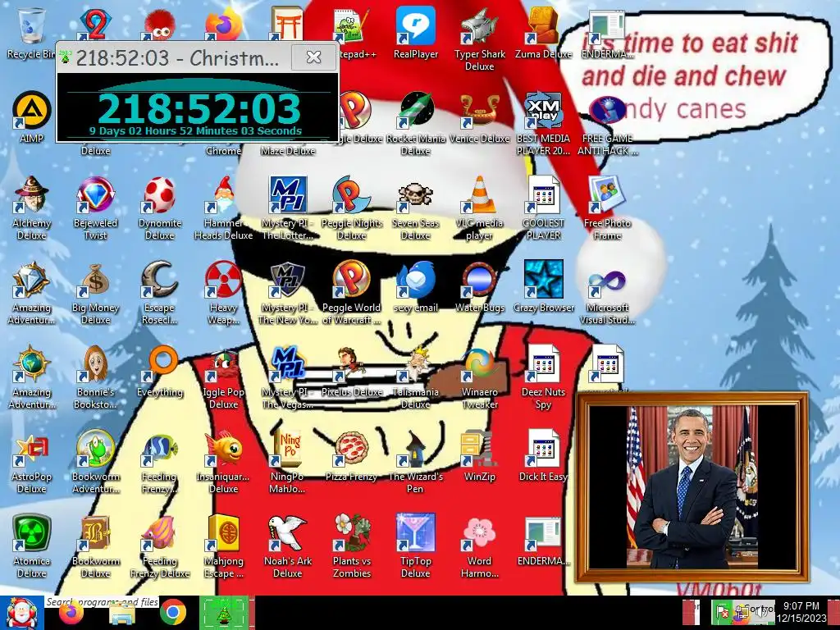This screenshot has height=630, width=840.
Task: Launch Mystery PI The Lottery Ticket
Action: tap(288, 209)
